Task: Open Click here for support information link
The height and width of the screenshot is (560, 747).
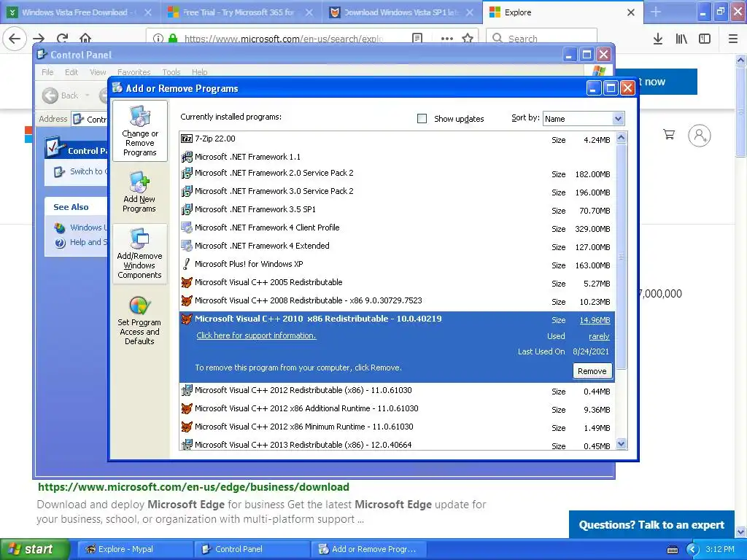Action: tap(256, 335)
